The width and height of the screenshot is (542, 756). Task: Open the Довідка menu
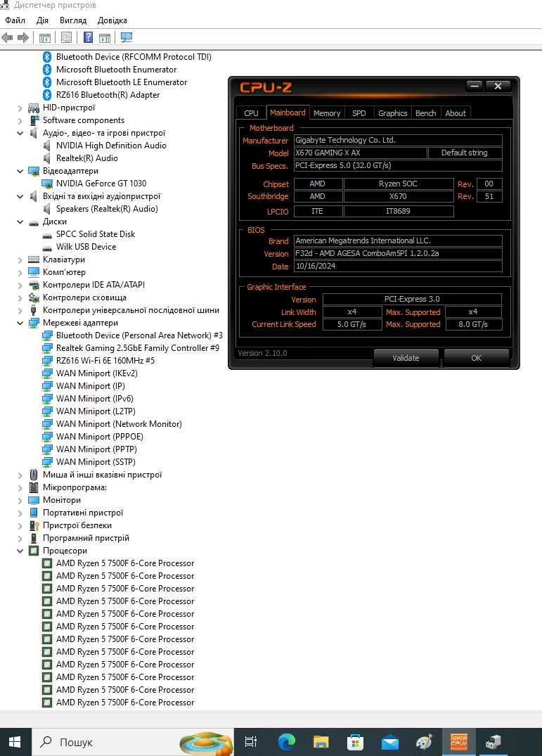112,20
